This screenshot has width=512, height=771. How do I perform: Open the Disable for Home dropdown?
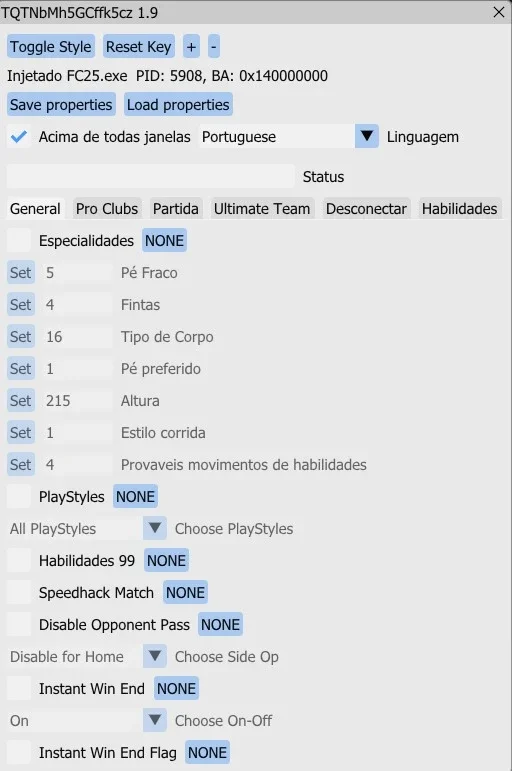coord(154,656)
